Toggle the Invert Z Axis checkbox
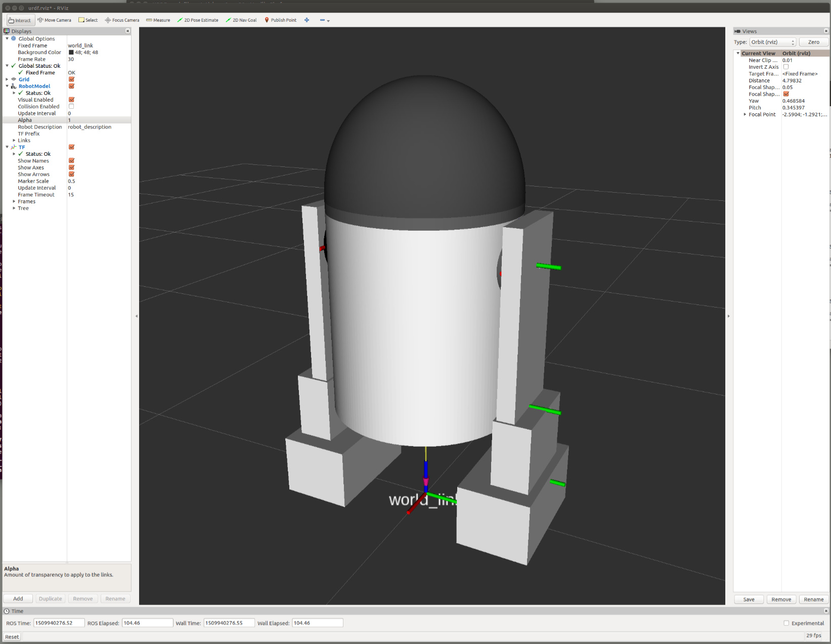 [785, 67]
